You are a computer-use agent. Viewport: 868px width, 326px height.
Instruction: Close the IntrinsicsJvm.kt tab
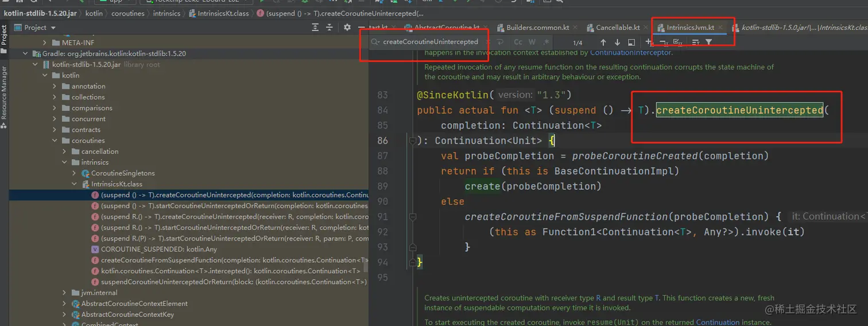click(720, 28)
